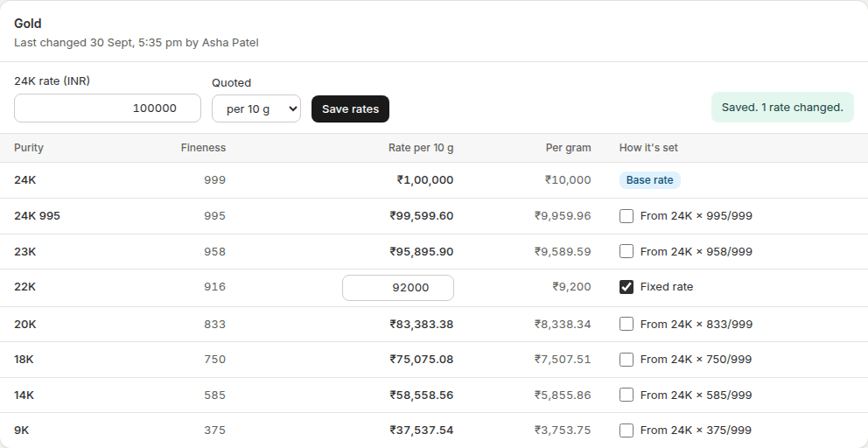This screenshot has width=868, height=448.
Task: Click the fineness value 999
Action: [214, 180]
